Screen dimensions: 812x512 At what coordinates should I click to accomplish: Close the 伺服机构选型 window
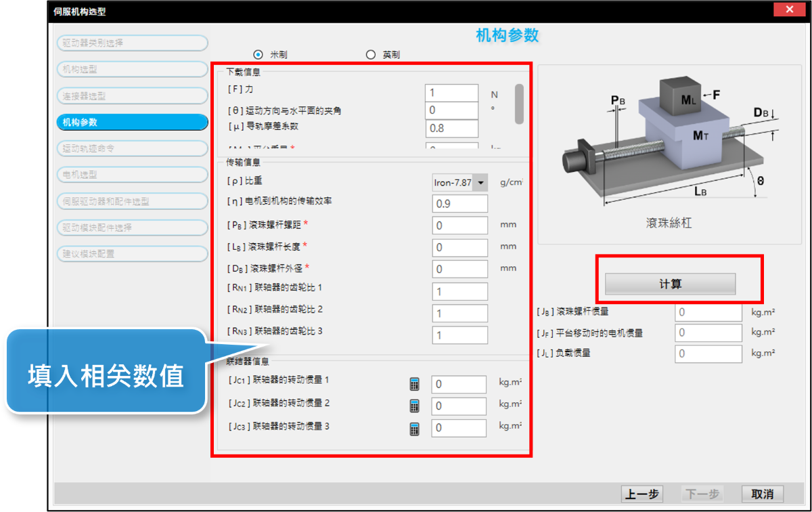click(x=790, y=11)
